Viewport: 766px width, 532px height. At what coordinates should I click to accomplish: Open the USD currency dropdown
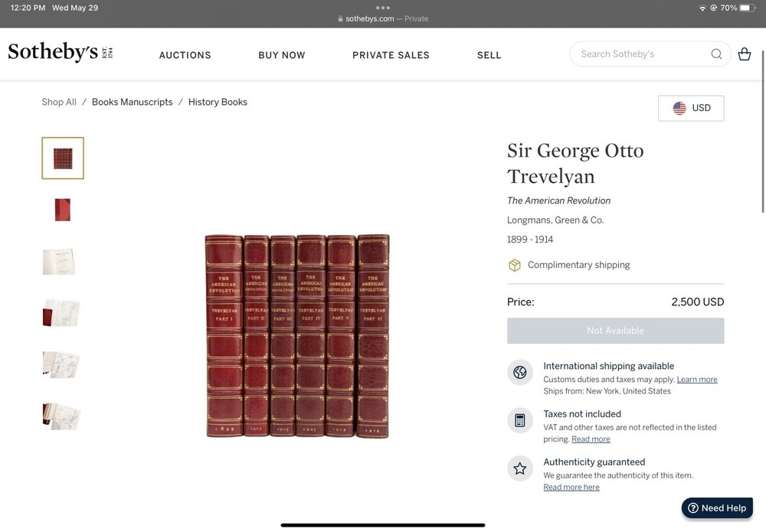click(x=691, y=108)
